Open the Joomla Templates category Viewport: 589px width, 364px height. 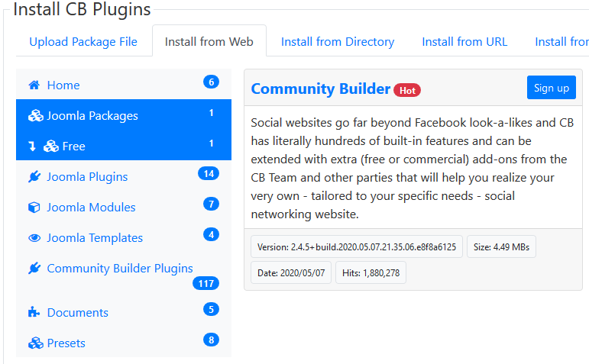click(x=124, y=237)
